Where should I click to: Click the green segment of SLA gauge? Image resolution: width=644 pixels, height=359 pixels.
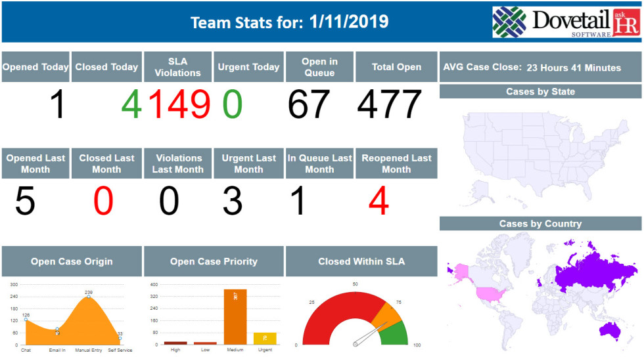coord(395,334)
